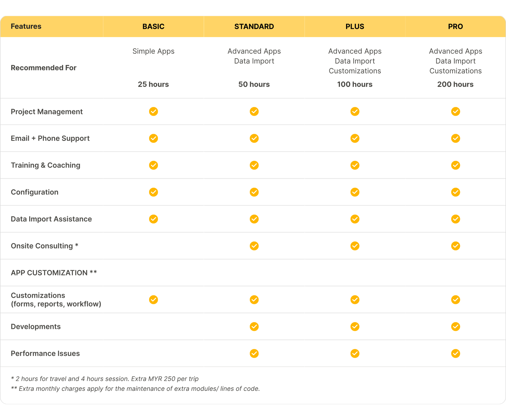Select the PRO plan column header
506x420 pixels.
[x=455, y=26]
